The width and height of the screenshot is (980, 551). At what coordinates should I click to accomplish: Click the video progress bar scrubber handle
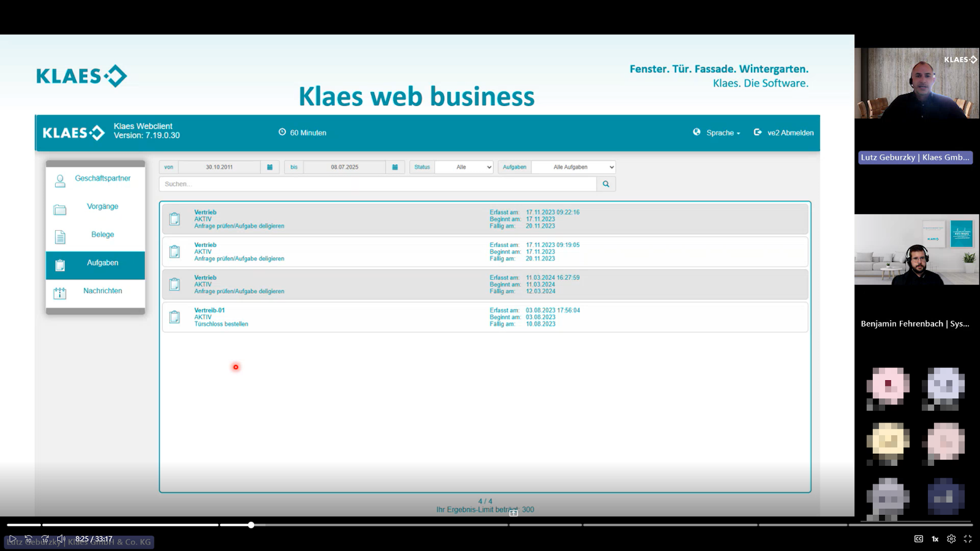[251, 525]
